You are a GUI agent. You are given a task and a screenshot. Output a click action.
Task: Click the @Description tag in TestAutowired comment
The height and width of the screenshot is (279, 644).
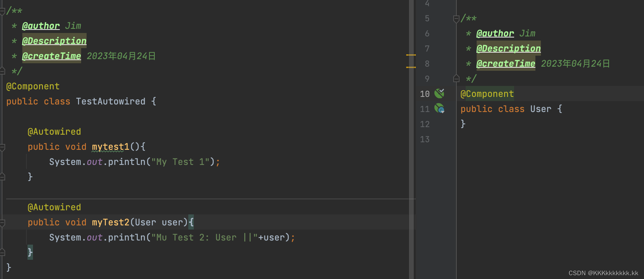(x=54, y=41)
